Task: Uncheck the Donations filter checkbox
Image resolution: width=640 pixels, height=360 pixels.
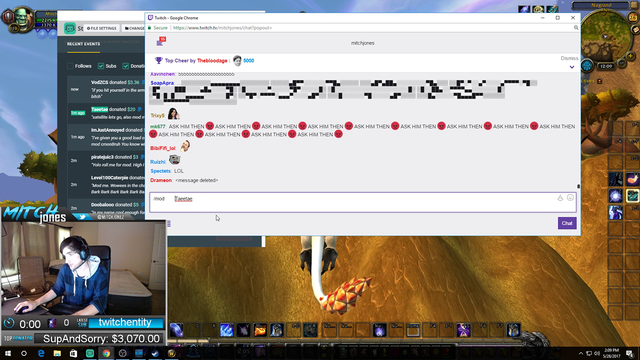Action: click(x=126, y=66)
